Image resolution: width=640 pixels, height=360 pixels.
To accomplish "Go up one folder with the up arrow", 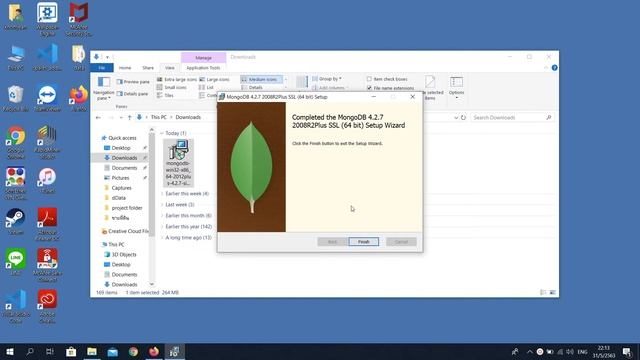I will [x=129, y=118].
